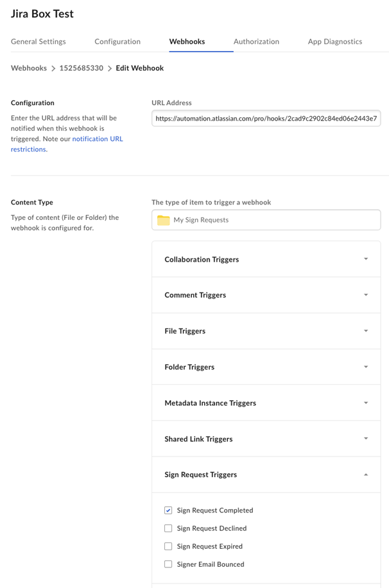
Task: Tick Signer Email Bounced checkbox
Action: click(168, 564)
